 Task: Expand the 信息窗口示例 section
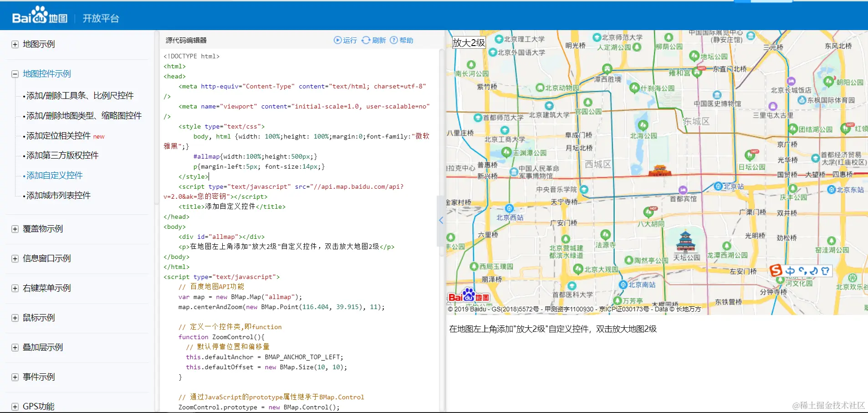click(x=15, y=258)
